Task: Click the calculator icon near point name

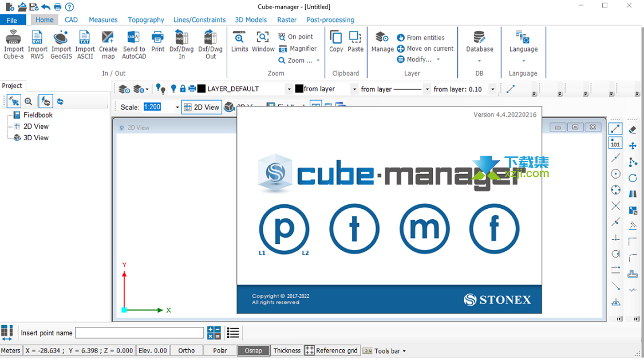Action: pos(214,333)
